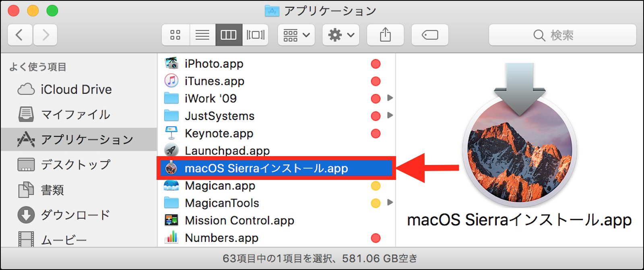Expand the MagicanTools folder arrow

coord(390,202)
